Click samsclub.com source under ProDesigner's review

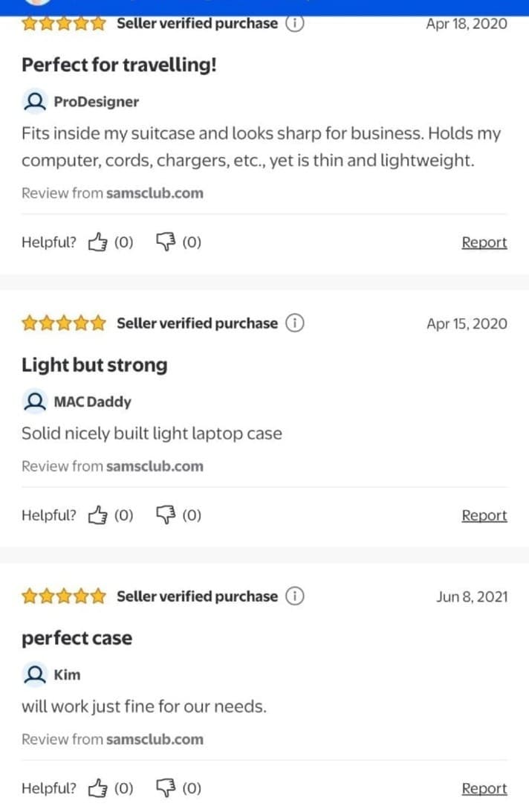click(155, 193)
